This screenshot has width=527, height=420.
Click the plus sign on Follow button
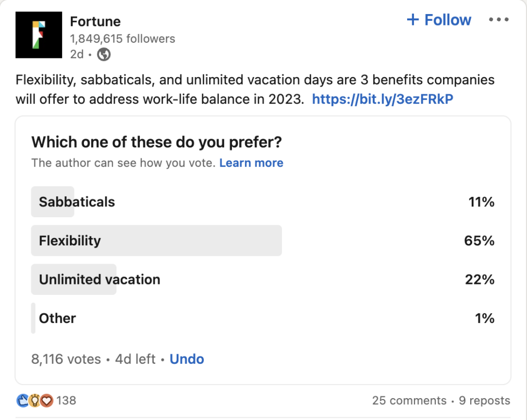coord(412,19)
